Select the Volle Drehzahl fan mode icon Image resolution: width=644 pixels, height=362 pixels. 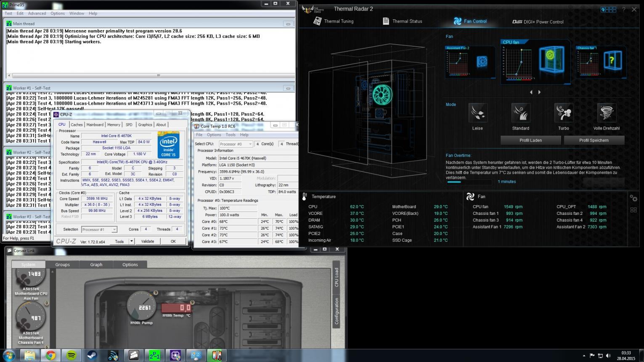click(x=607, y=113)
